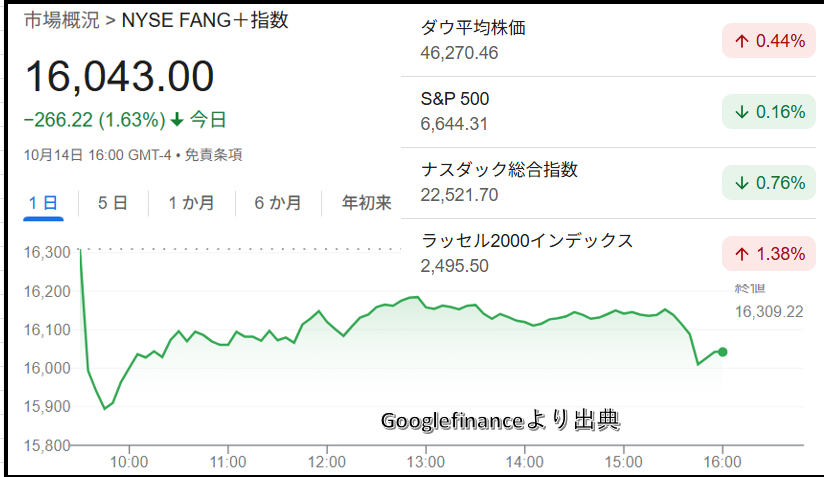Click the chart line's morning low point
Screen dimensions: 824x477
(104, 408)
